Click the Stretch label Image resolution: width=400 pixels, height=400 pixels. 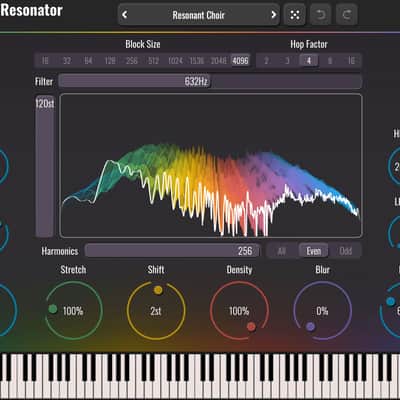pyautogui.click(x=73, y=269)
